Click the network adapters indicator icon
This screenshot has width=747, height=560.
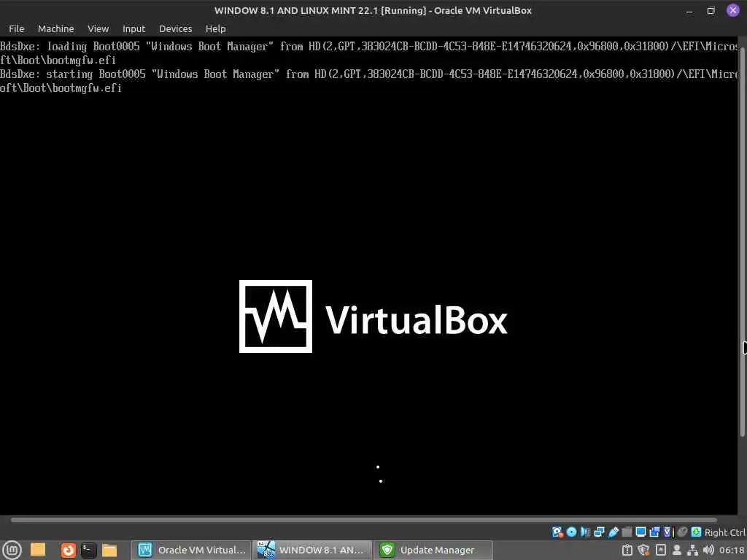pos(600,532)
